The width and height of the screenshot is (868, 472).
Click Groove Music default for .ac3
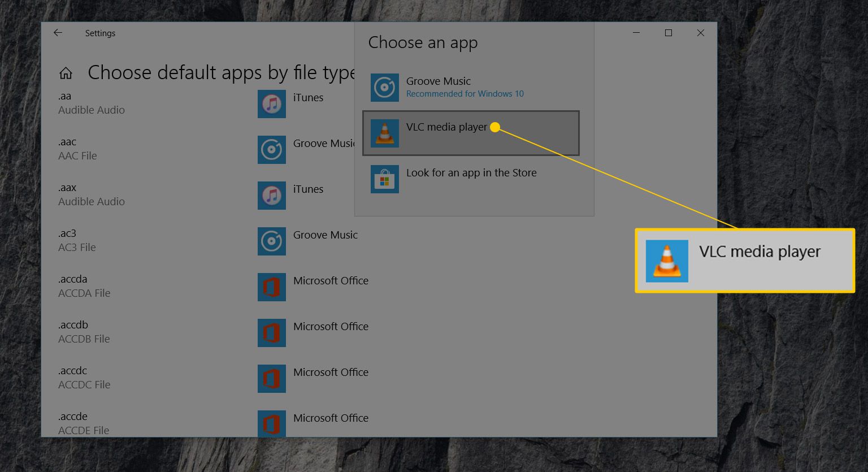point(325,235)
